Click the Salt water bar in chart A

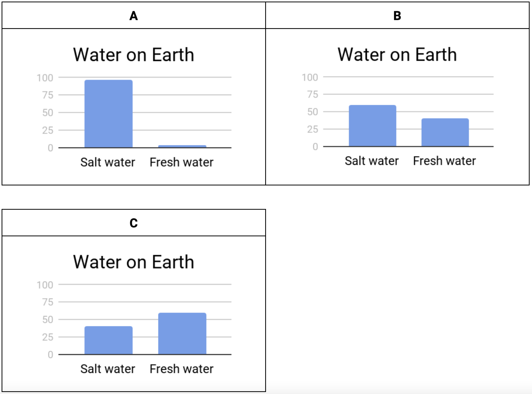point(109,114)
